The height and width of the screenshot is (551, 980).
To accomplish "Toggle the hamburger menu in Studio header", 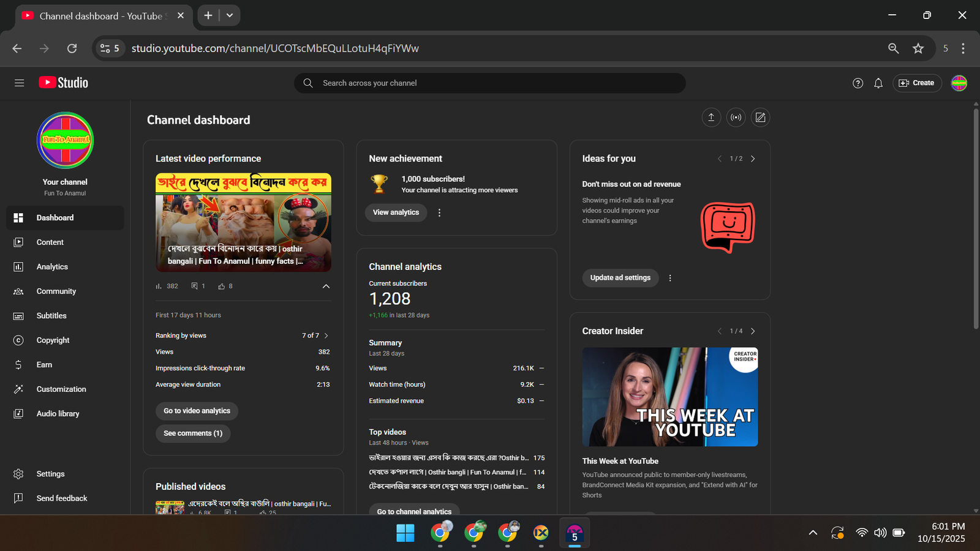I will point(19,83).
